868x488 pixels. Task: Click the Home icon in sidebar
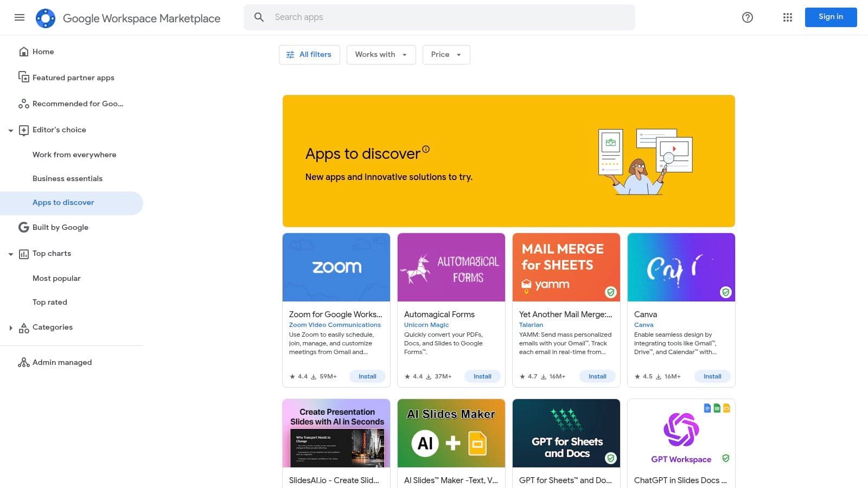point(23,52)
